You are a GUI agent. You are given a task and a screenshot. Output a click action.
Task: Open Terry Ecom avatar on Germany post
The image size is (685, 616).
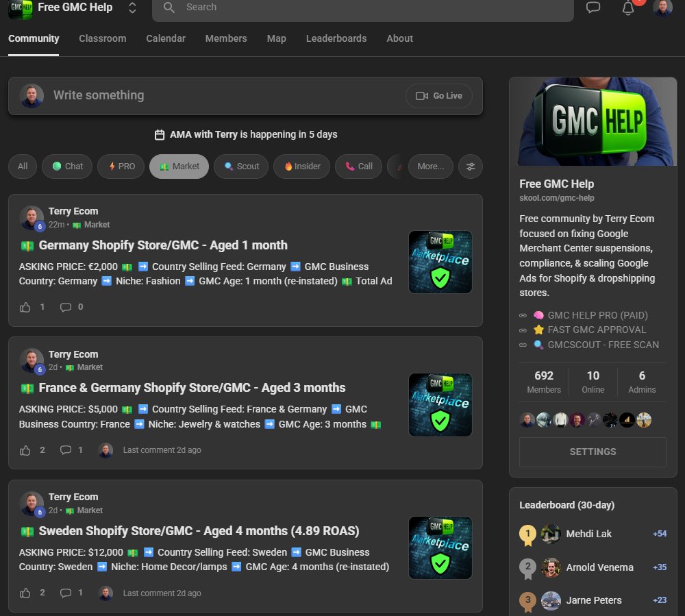pyautogui.click(x=32, y=218)
